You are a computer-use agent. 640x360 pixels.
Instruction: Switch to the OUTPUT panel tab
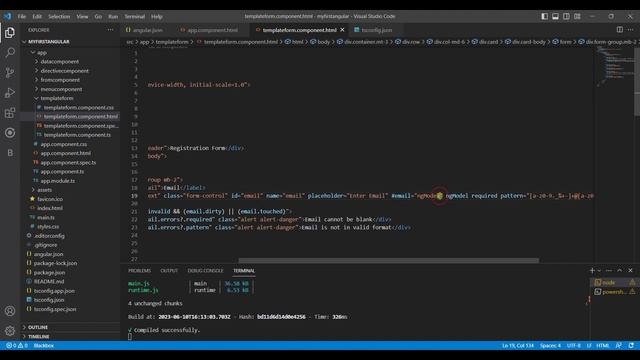[169, 271]
